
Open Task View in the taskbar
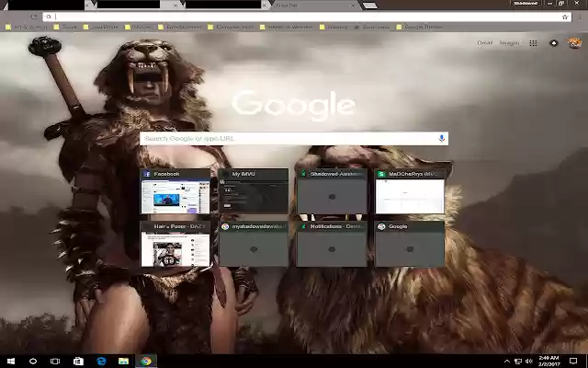[x=55, y=362]
